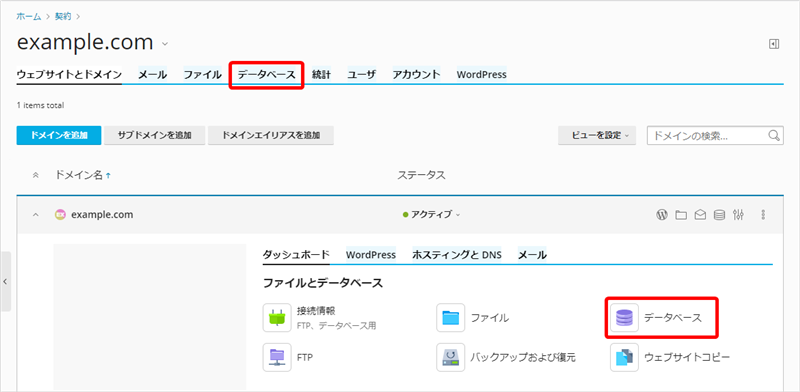Collapse all domains with double chevron
The image size is (800, 392).
(35, 175)
